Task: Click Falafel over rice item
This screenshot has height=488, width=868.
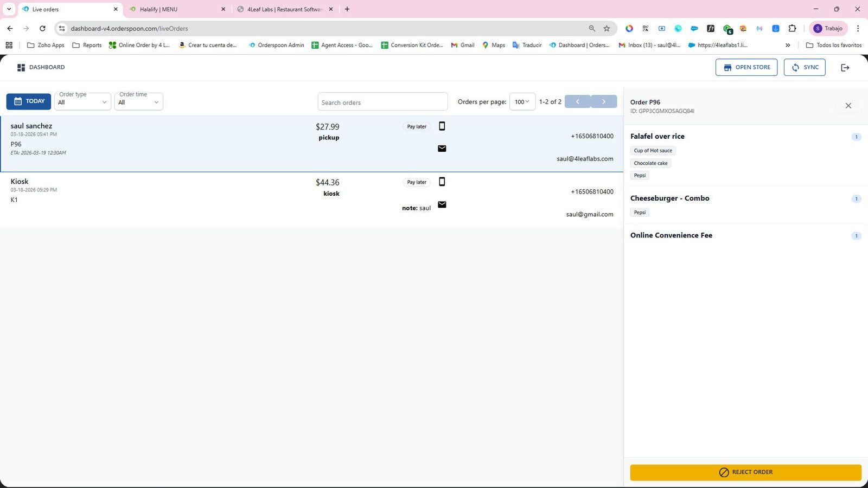Action: tap(658, 137)
